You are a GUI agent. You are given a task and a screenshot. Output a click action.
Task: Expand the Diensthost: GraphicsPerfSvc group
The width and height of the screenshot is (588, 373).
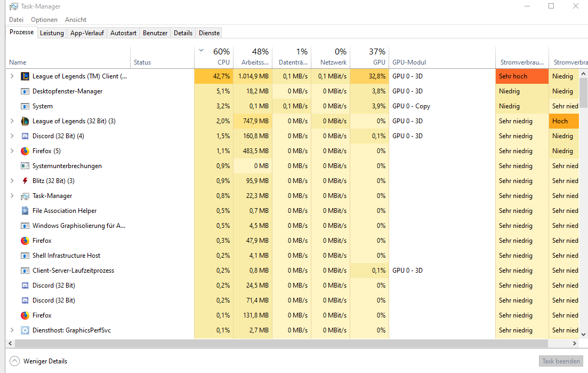pos(12,330)
